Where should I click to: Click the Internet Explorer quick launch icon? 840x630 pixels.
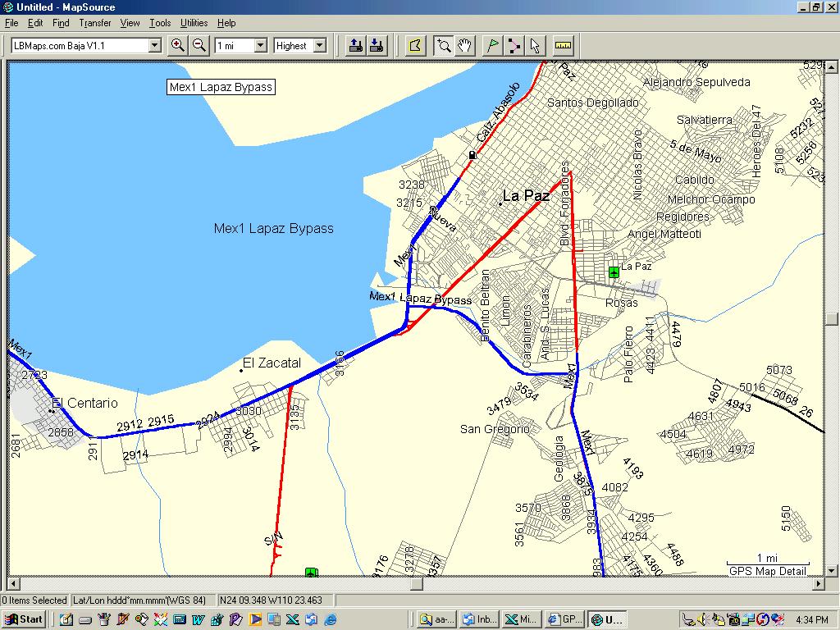[331, 620]
